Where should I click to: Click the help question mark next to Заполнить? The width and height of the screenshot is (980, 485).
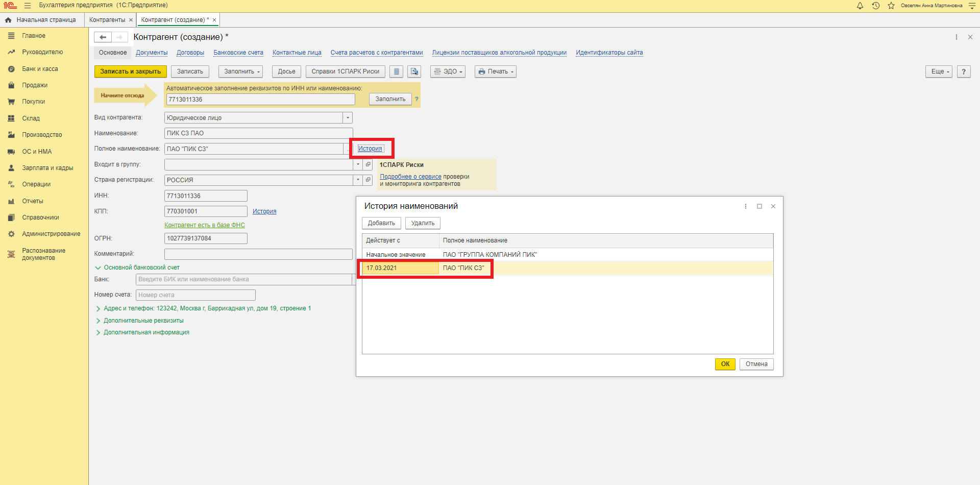[416, 99]
